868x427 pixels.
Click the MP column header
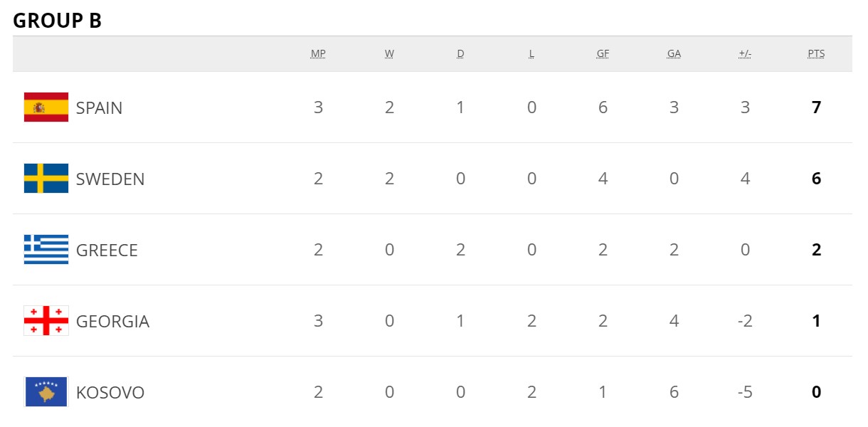pos(318,54)
